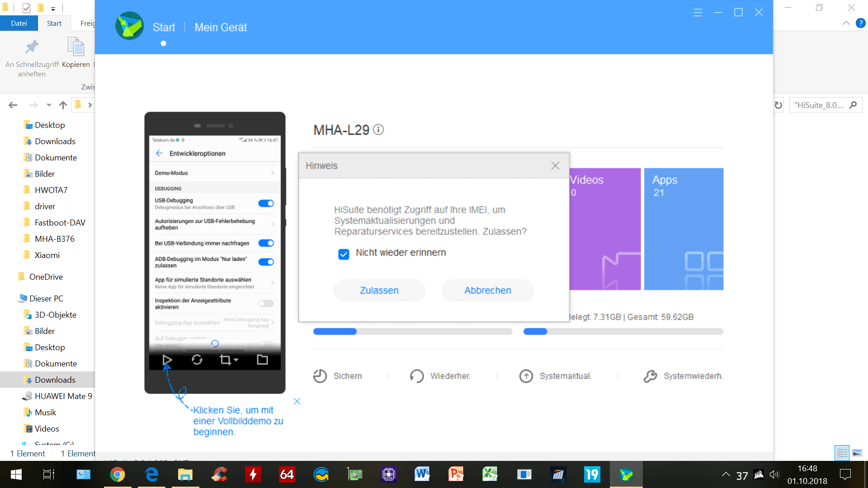Click the HiSuite_8.0 search field
The image size is (868, 488).
[826, 105]
